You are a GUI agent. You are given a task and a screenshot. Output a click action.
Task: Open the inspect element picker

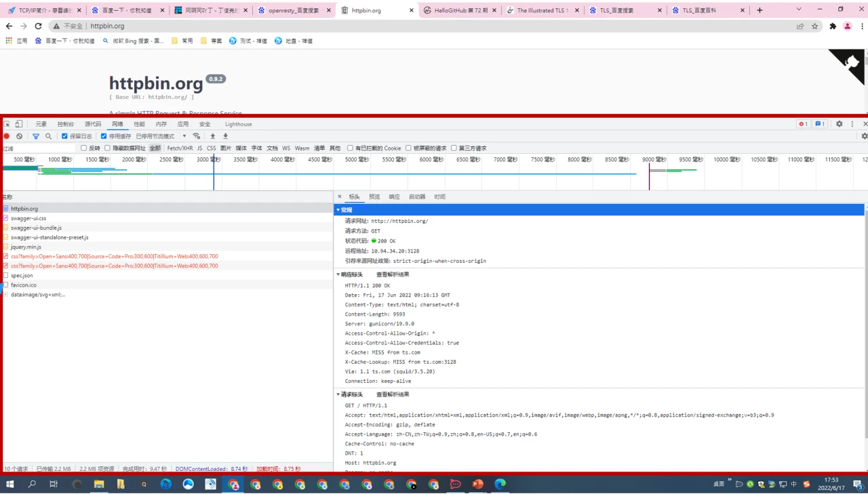pyautogui.click(x=7, y=124)
